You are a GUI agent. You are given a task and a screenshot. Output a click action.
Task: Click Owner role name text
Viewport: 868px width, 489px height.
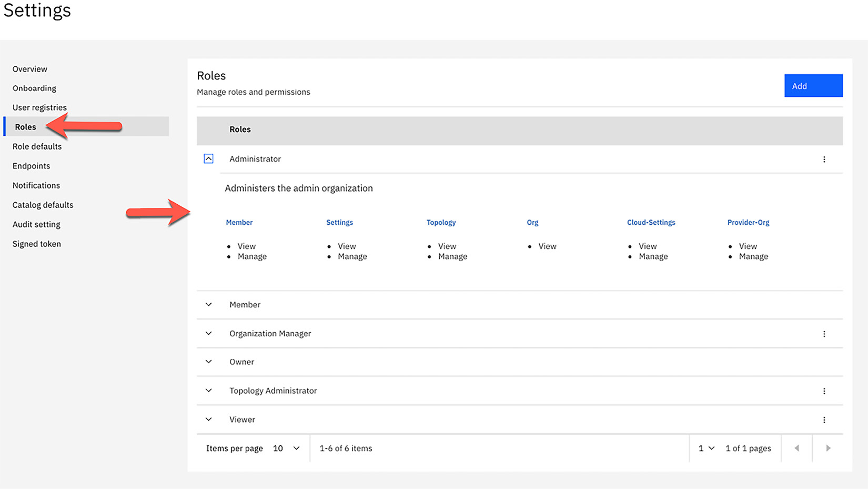click(241, 362)
